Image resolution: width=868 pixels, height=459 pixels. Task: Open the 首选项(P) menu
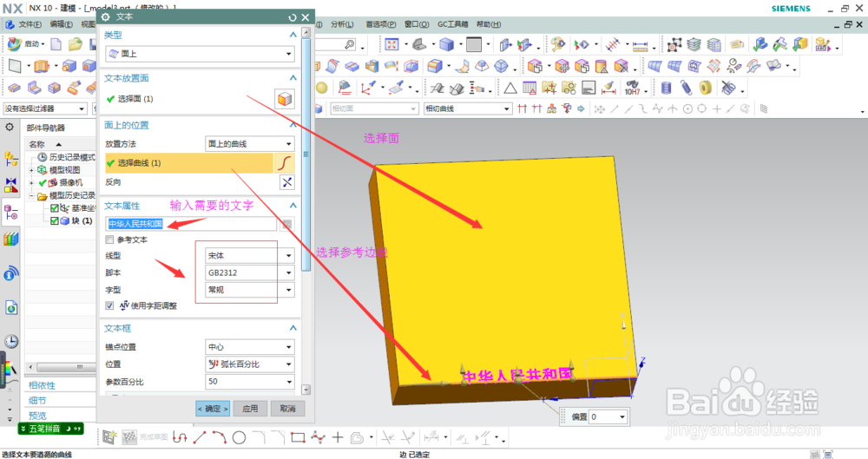click(381, 24)
